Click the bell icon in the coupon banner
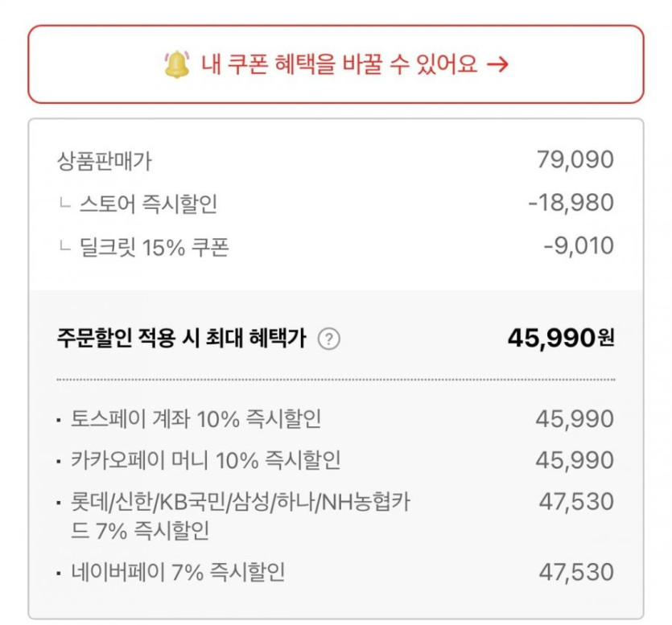672x625 pixels. coord(175,64)
